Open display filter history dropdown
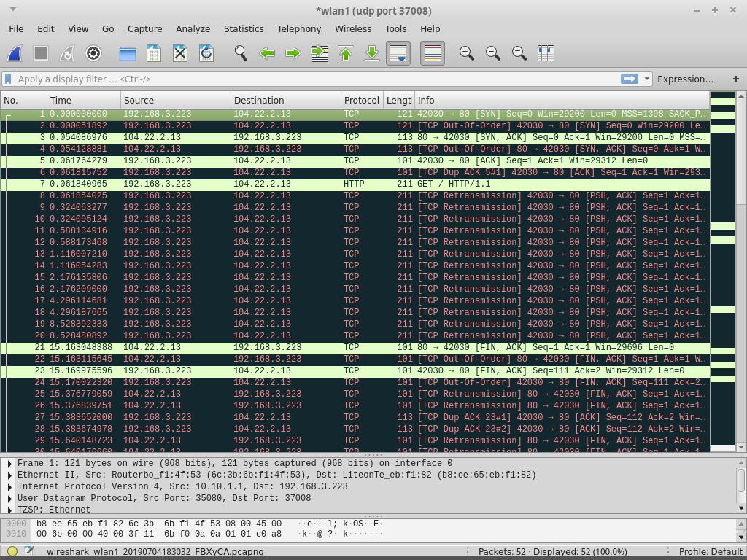Image resolution: width=747 pixels, height=560 pixels. 646,79
